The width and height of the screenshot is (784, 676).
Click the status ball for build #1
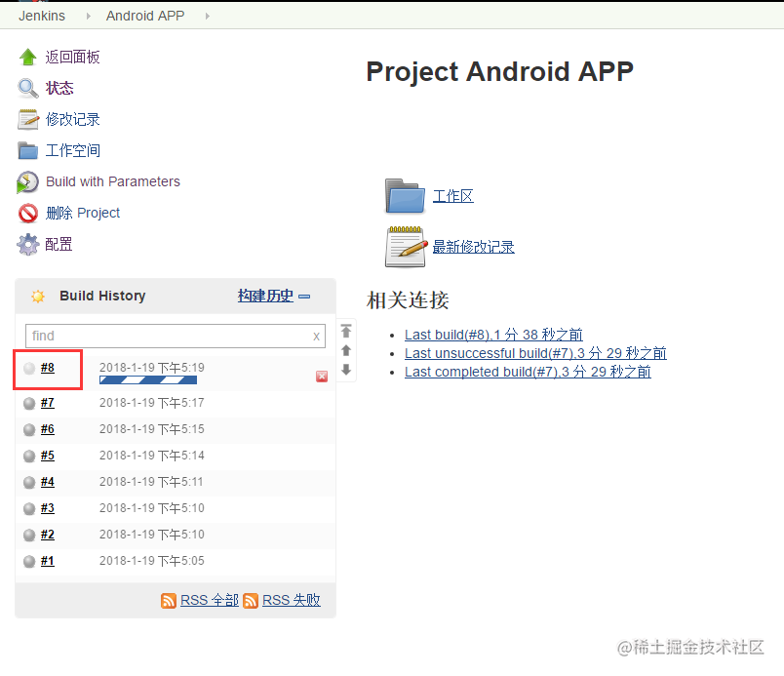click(x=29, y=561)
